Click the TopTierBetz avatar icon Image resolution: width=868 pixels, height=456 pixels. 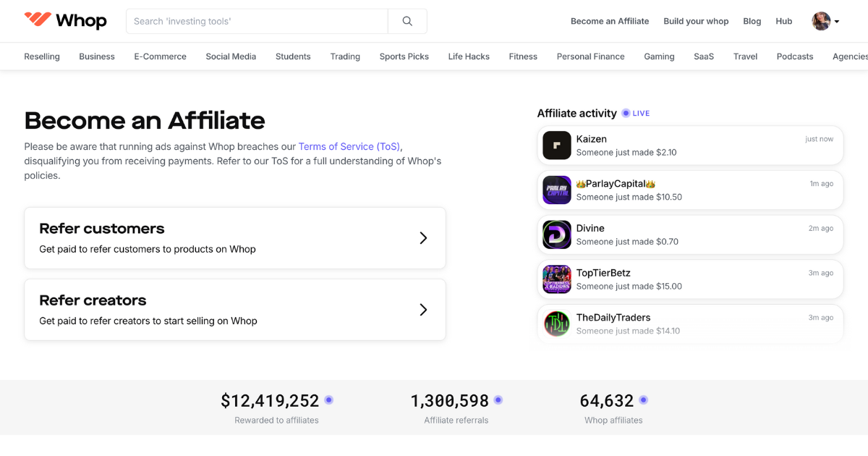(556, 279)
